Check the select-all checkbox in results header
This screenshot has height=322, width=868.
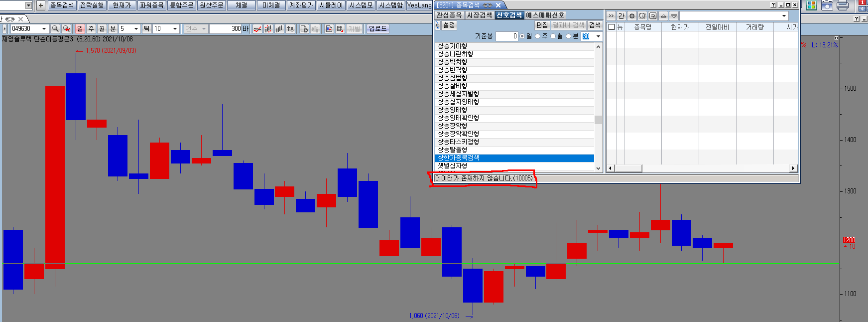click(x=612, y=27)
